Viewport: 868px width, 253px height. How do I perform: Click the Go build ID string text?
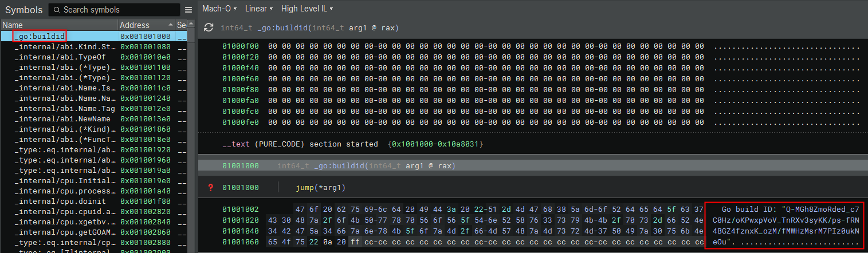tap(783, 220)
